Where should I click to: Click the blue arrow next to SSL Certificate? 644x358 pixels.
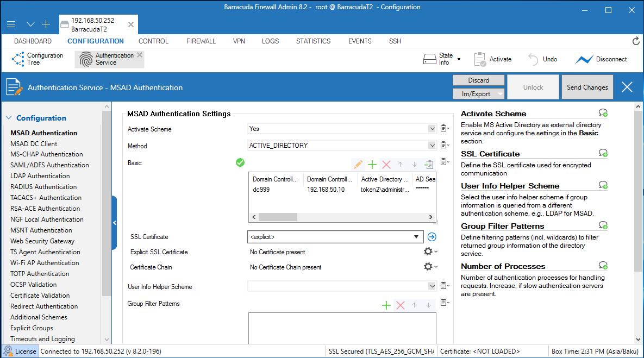click(432, 237)
